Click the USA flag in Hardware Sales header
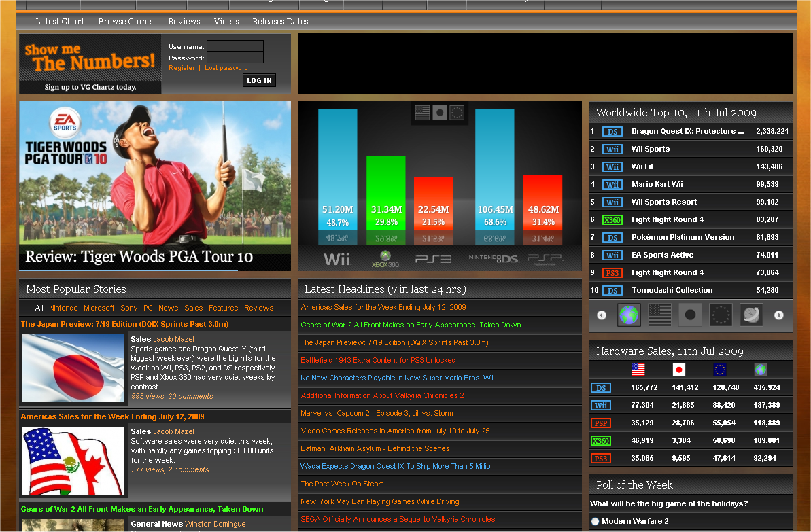The image size is (811, 532). click(638, 369)
